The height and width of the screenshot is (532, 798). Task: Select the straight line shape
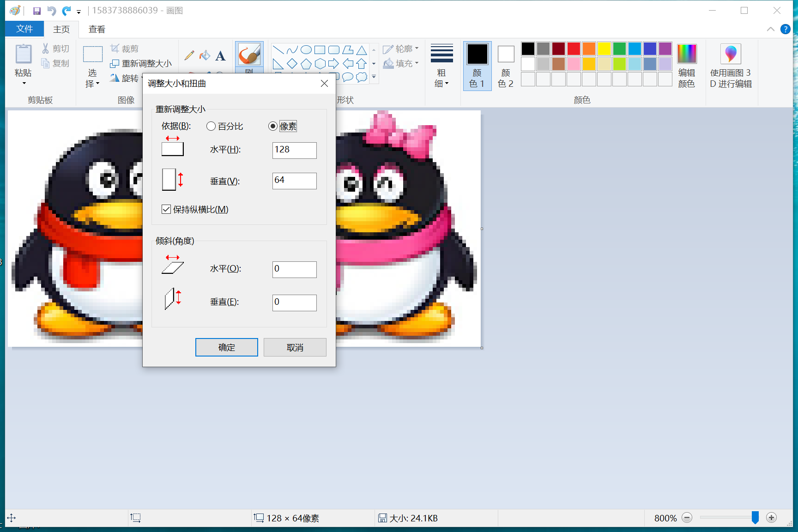[x=278, y=50]
